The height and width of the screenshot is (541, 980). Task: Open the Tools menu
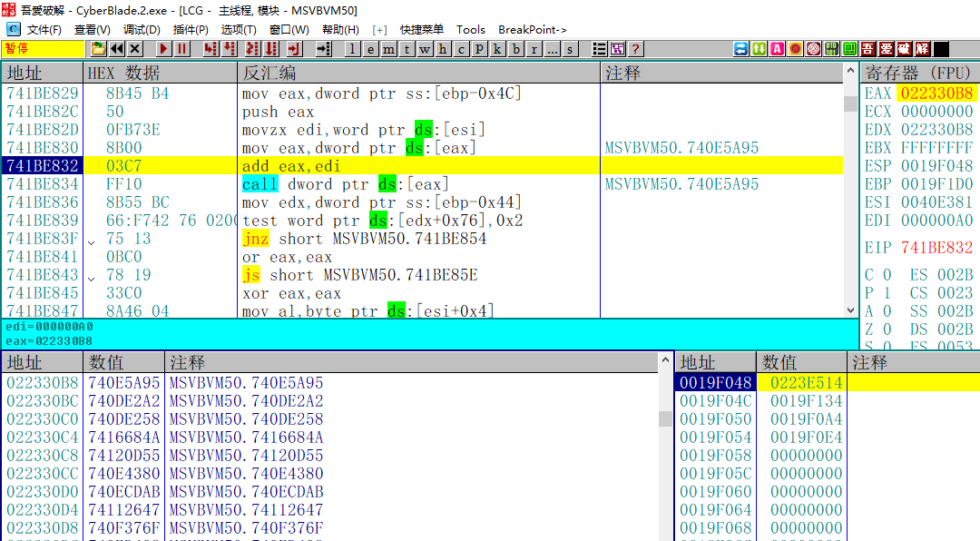click(x=471, y=29)
